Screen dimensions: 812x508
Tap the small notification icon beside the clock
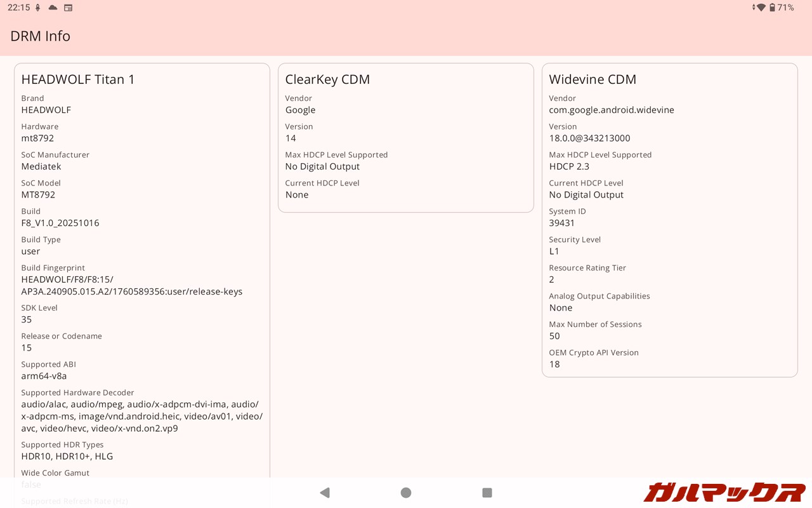[x=38, y=8]
